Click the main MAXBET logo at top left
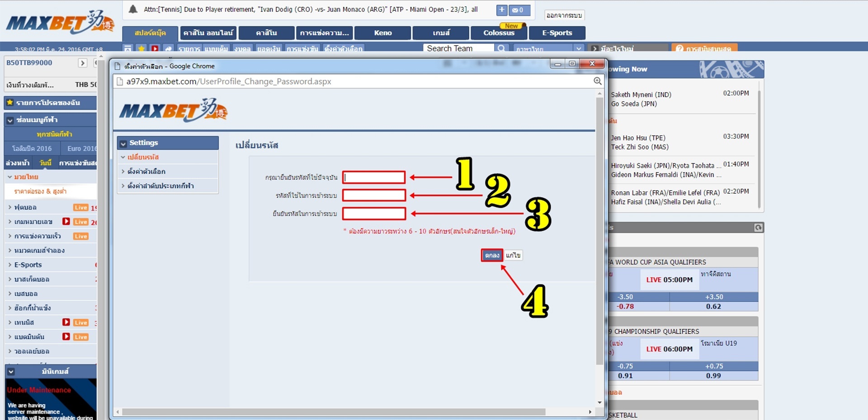868x420 pixels. click(60, 22)
